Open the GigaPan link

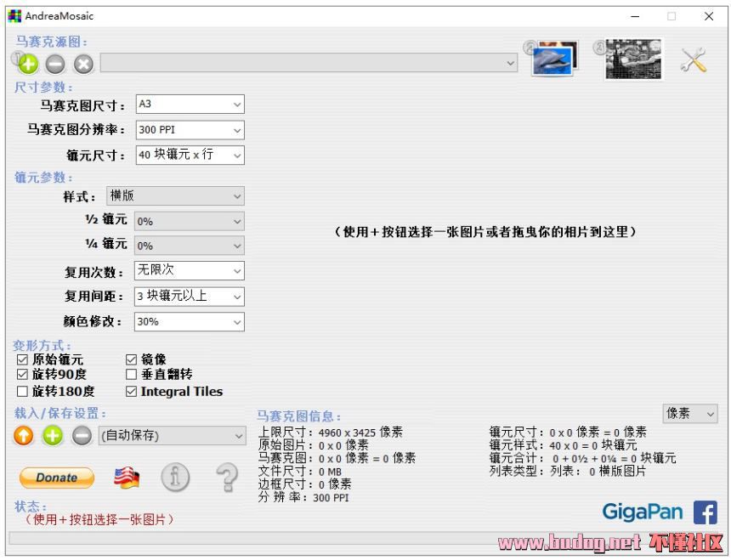[643, 512]
